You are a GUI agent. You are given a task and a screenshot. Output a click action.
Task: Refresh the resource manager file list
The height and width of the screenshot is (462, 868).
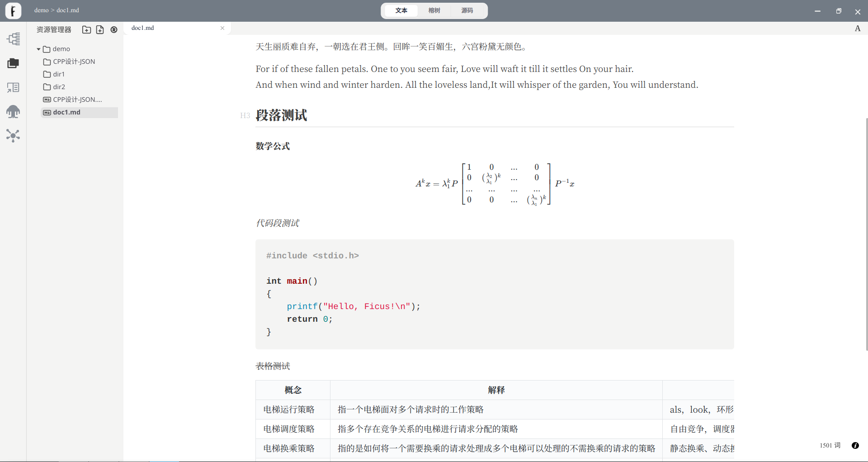pos(114,30)
